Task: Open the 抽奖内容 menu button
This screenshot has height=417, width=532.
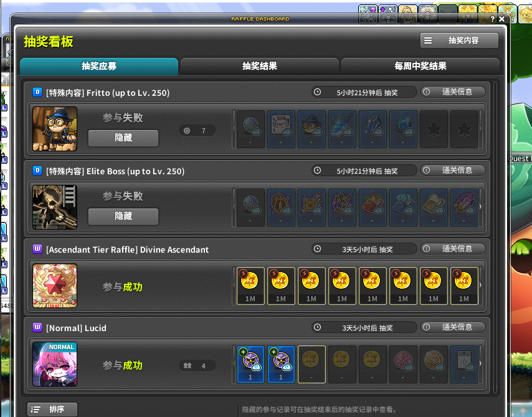Action: point(459,40)
